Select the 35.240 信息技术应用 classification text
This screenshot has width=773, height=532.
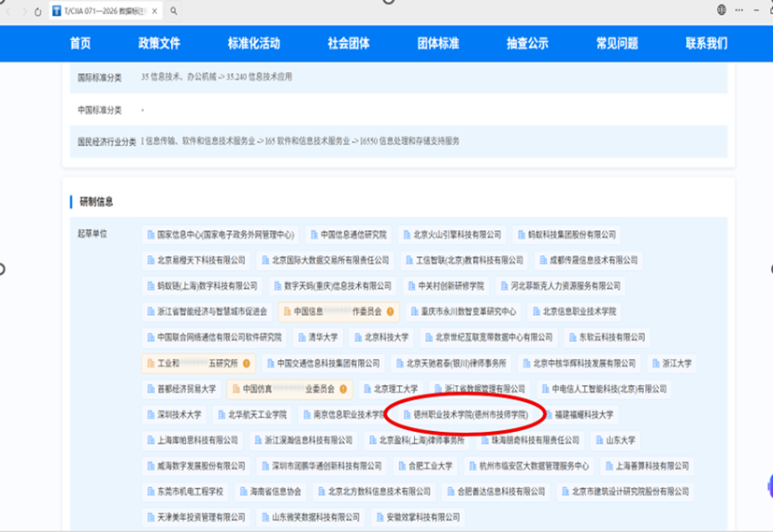pyautogui.click(x=259, y=77)
